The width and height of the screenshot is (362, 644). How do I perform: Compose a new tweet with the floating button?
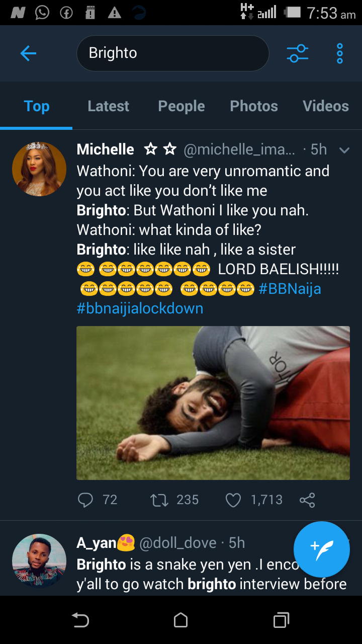pyautogui.click(x=321, y=549)
